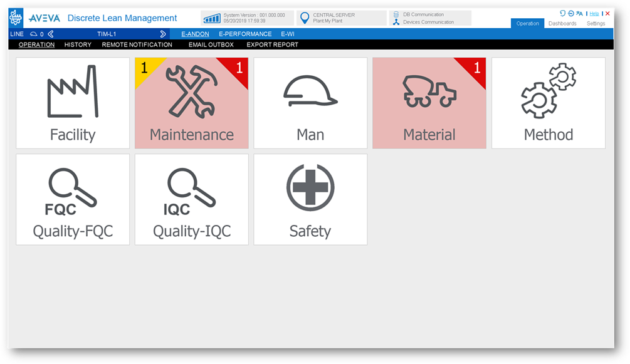Open the Facility andon tile
This screenshot has width=630, height=364.
[x=73, y=103]
